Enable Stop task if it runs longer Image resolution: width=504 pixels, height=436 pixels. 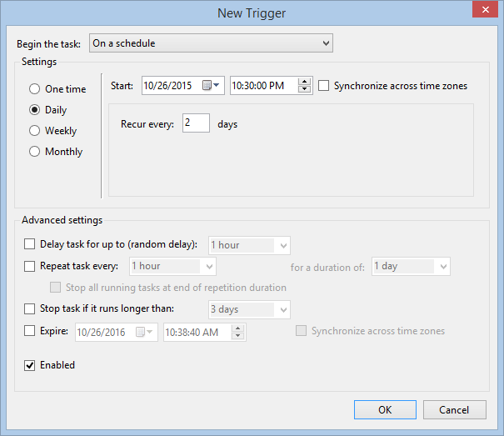(30, 309)
